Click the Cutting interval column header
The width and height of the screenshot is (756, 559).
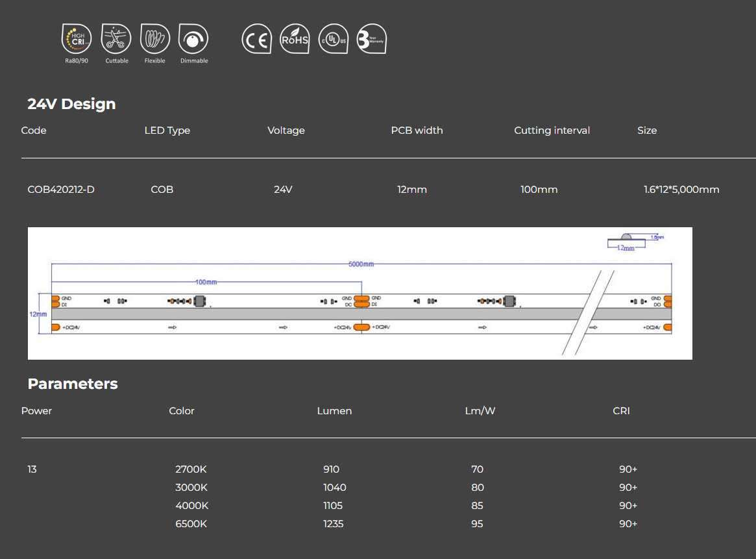point(552,130)
